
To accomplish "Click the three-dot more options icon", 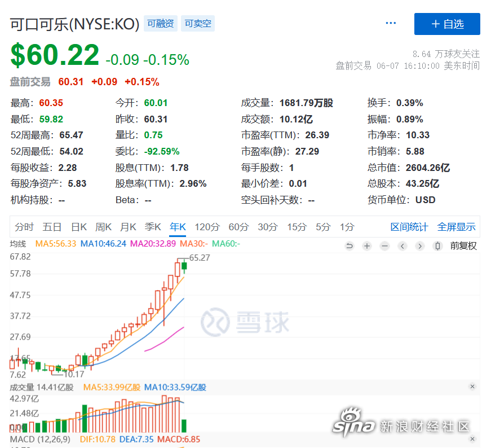I will 391,23.
